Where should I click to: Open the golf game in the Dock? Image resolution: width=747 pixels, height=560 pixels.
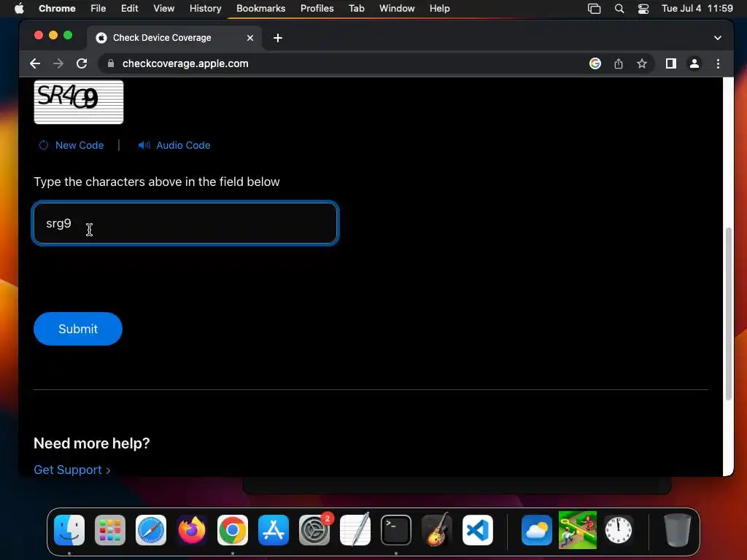pyautogui.click(x=578, y=530)
